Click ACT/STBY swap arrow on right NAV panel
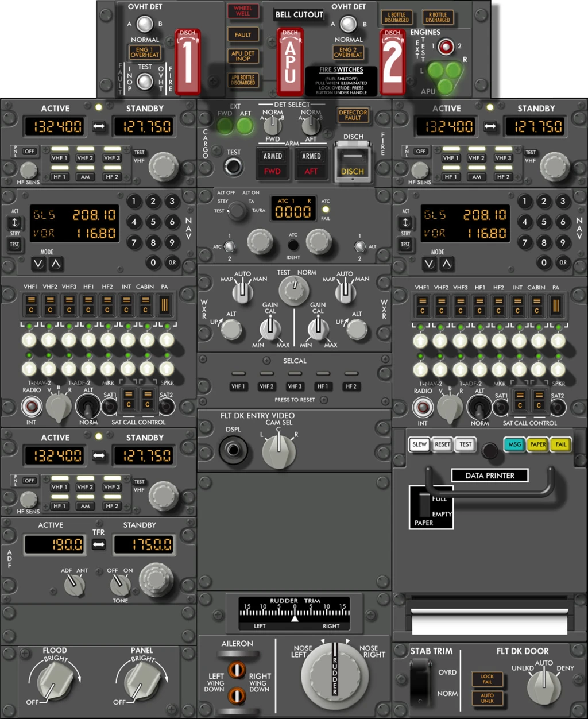588x719 pixels. [405, 222]
